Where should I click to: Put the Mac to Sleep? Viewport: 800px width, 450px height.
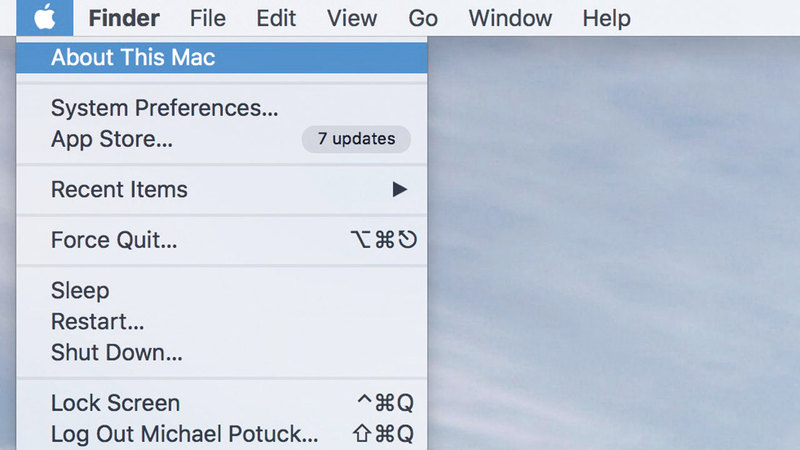(x=80, y=291)
